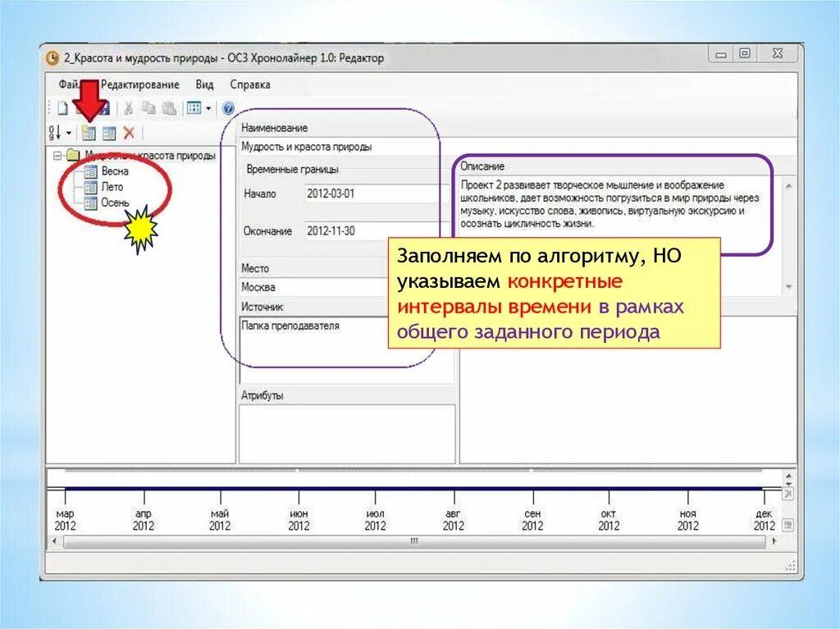Click the timeline scrollbar left arrow
The width and height of the screenshot is (840, 629).
point(55,542)
